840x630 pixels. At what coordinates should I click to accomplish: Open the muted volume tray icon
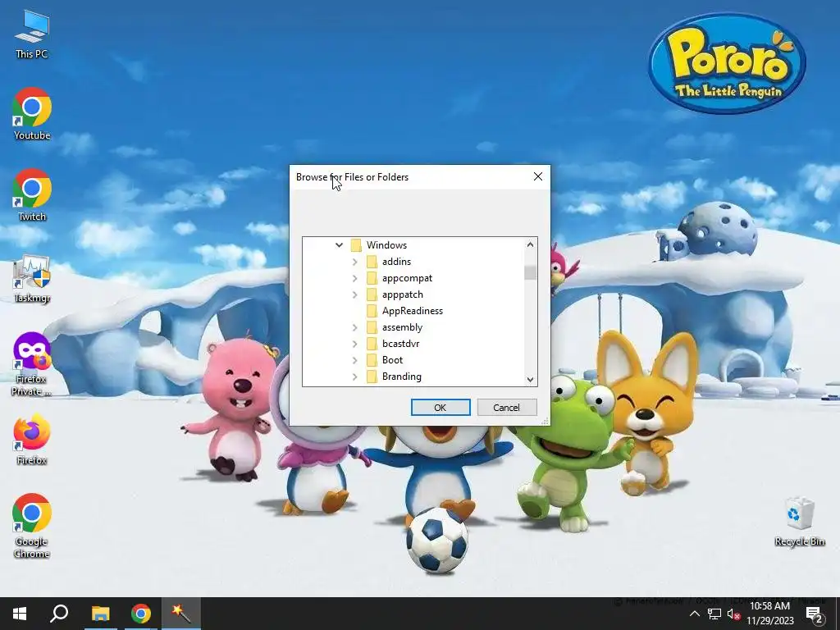733,614
